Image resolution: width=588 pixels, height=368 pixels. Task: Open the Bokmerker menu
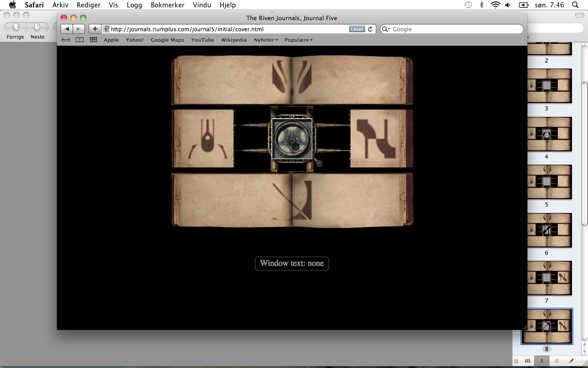pos(168,5)
